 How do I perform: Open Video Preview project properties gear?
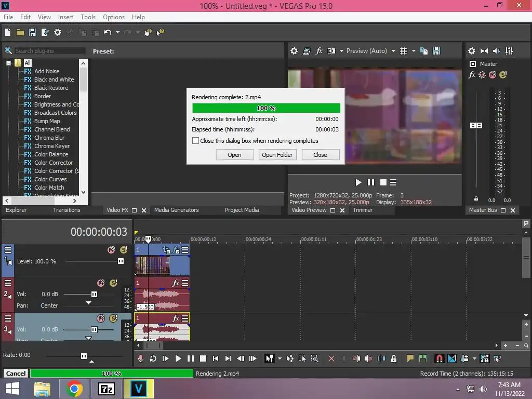294,51
